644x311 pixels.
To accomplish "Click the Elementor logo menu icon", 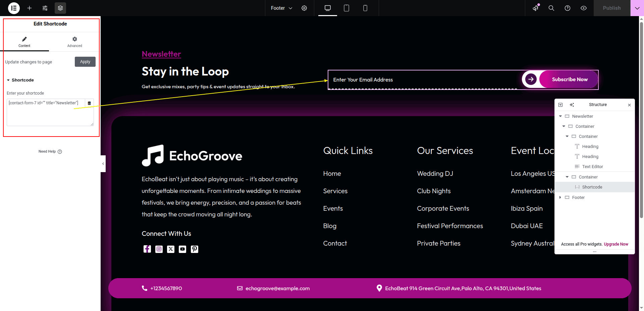I will click(14, 8).
